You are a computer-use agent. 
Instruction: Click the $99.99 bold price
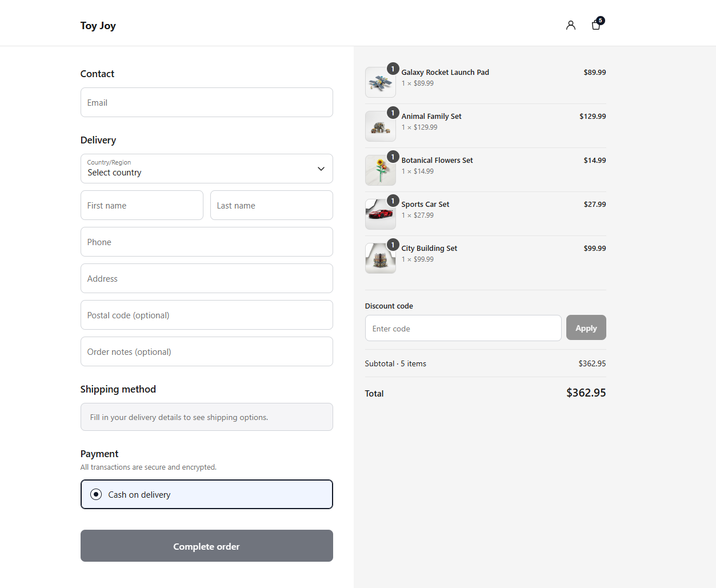click(x=594, y=248)
